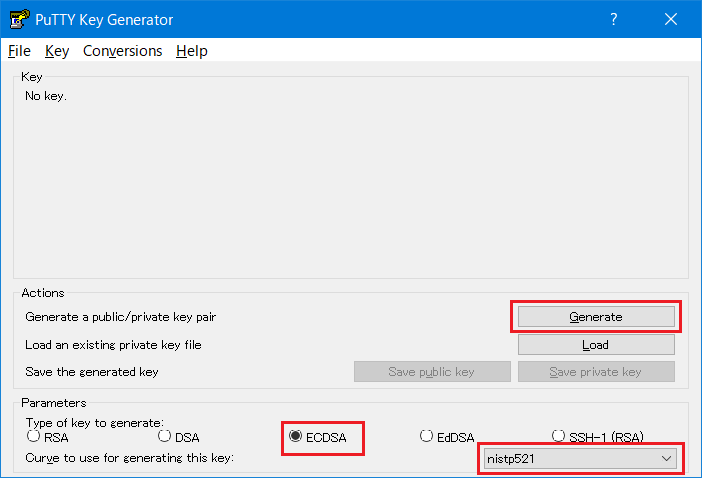The width and height of the screenshot is (702, 478).
Task: Click the PuTTY key generator title bar icon
Action: click(19, 20)
